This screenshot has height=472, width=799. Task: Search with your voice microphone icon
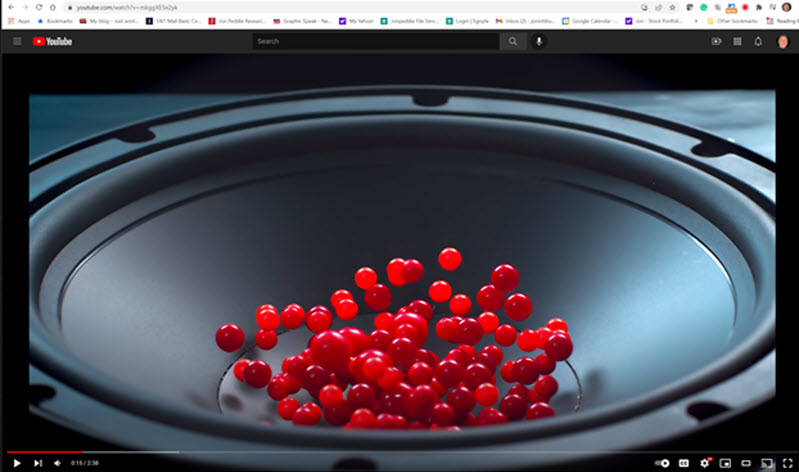coord(539,41)
